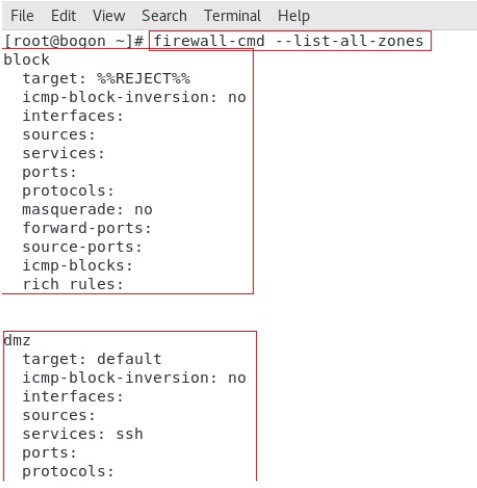This screenshot has width=477, height=488.
Task: Click the dmz zone name line
Action: 17,340
